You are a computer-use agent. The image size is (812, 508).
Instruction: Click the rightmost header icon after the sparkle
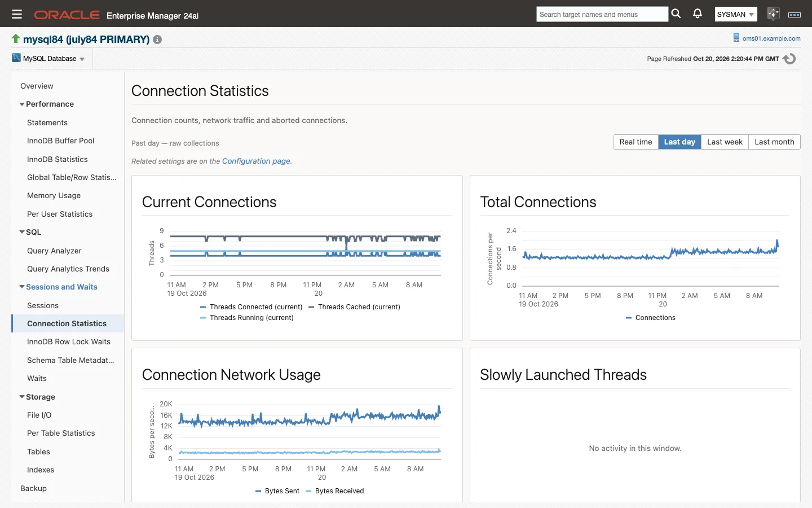pos(795,15)
